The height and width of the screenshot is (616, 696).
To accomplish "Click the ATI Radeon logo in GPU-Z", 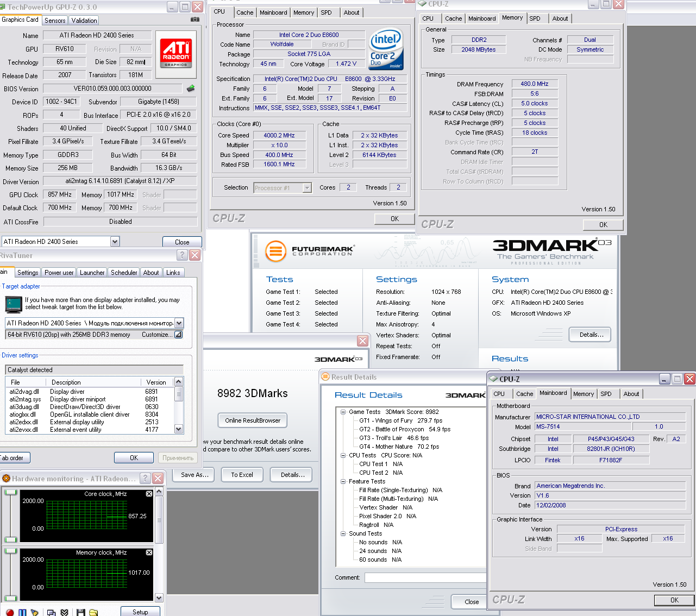I will (175, 53).
